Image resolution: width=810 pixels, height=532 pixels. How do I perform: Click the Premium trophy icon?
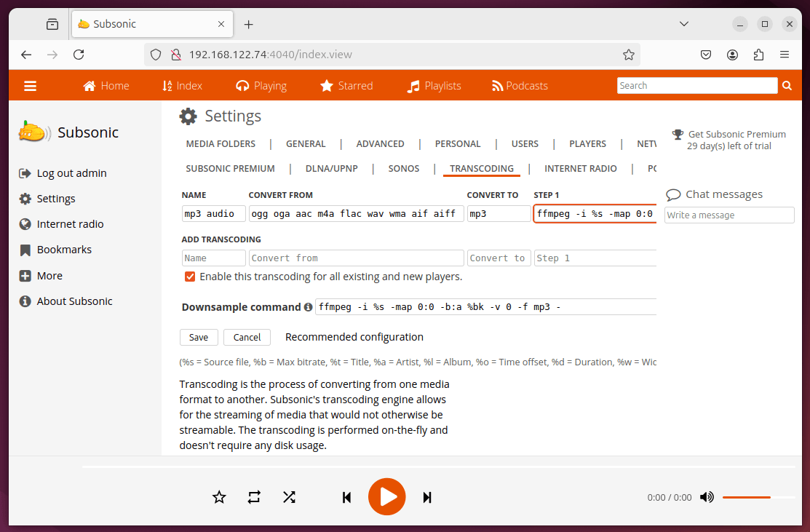(678, 135)
